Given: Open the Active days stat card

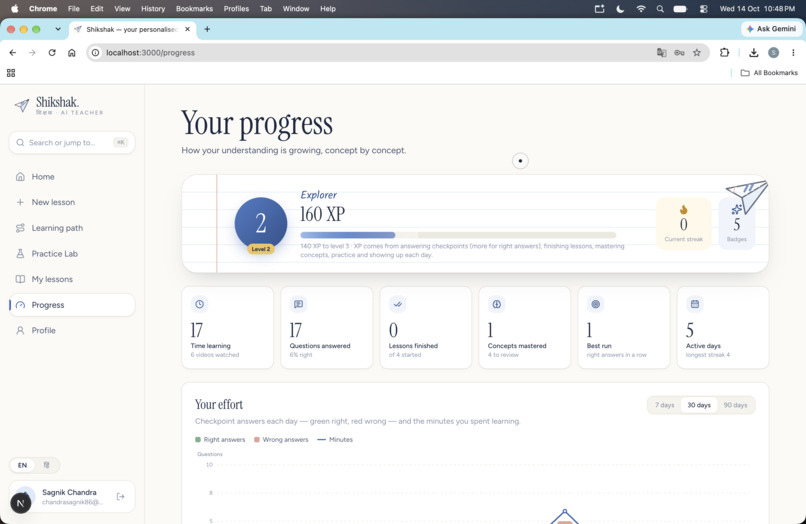Looking at the screenshot, I should coord(723,328).
